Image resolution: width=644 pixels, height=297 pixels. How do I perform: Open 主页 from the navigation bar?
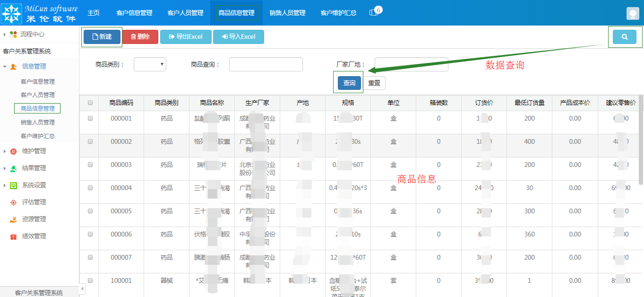click(94, 13)
